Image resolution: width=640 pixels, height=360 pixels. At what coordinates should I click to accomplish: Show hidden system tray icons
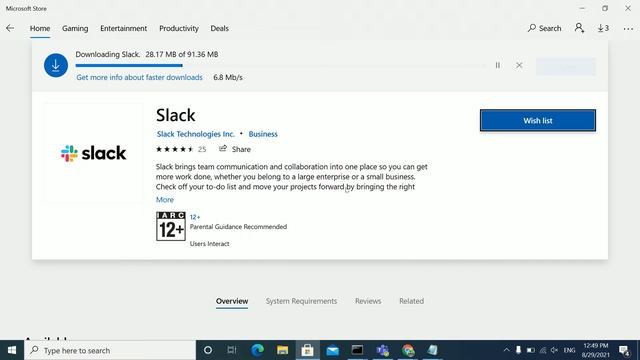507,350
